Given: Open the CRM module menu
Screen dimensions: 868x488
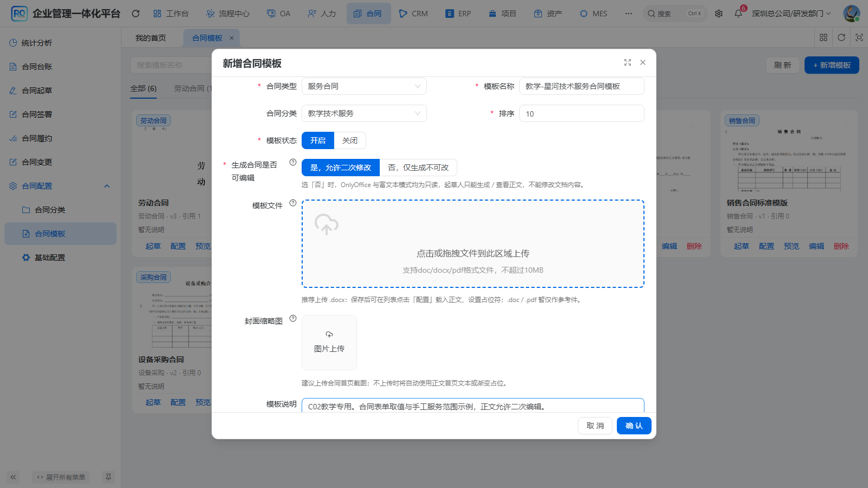Looking at the screenshot, I should pyautogui.click(x=413, y=14).
